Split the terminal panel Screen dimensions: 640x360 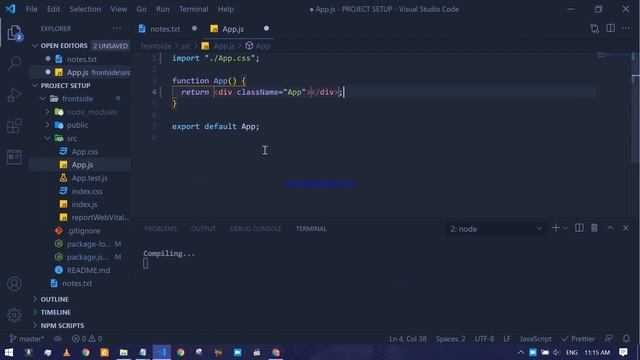tap(579, 228)
